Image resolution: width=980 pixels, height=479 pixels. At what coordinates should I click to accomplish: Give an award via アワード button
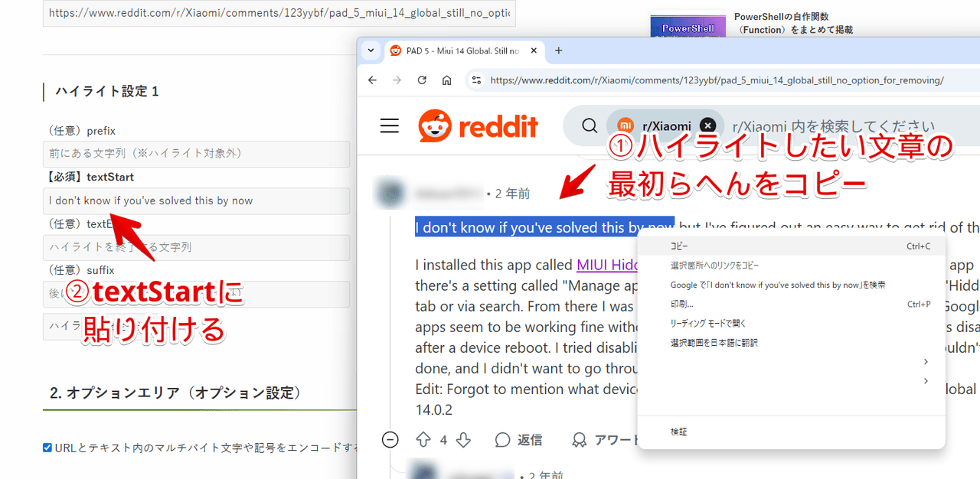pos(605,439)
